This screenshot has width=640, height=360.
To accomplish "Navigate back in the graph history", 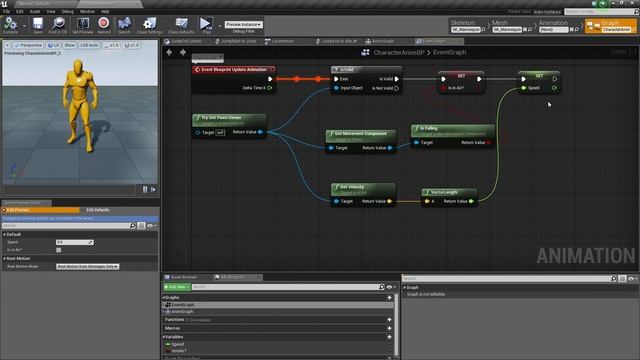I will (x=169, y=52).
